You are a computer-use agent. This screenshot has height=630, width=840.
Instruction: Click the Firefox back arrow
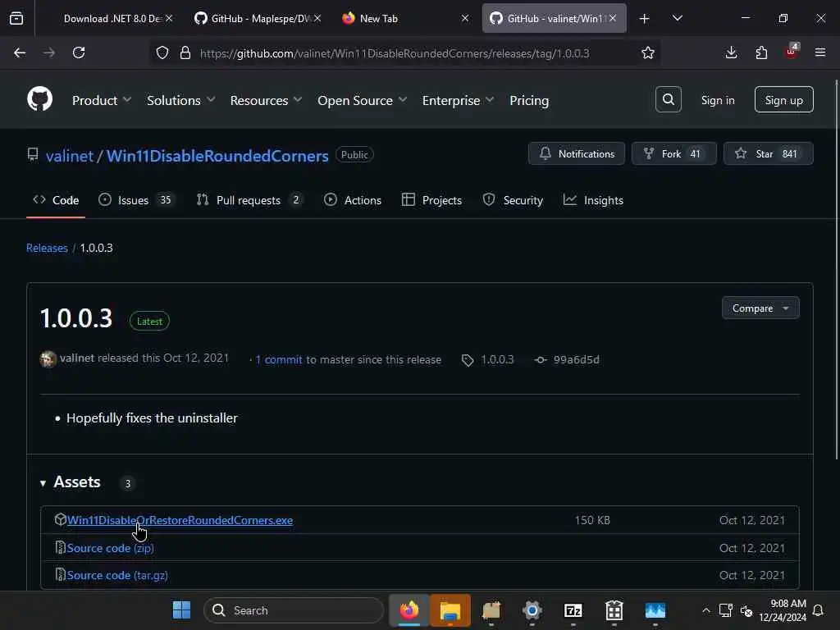(20, 52)
